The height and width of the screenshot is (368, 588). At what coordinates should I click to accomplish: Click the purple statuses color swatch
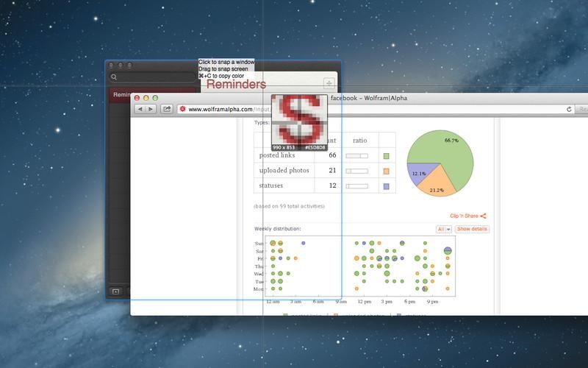click(x=385, y=185)
